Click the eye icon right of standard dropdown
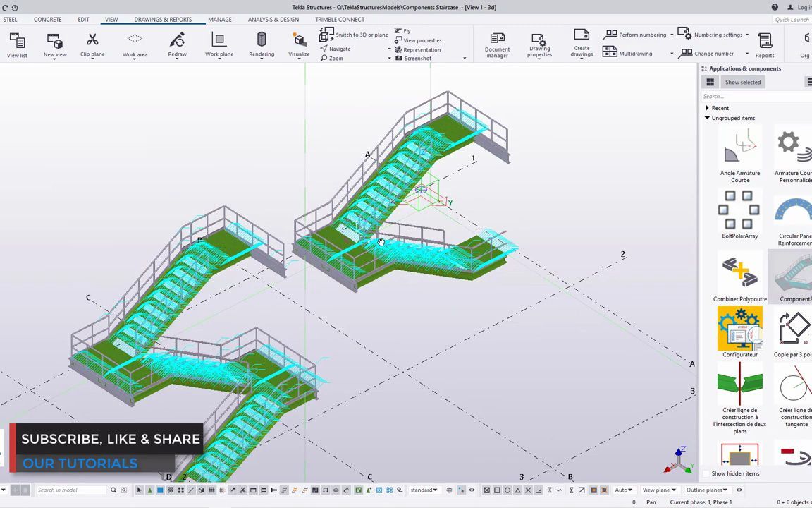The image size is (812, 508). [472, 490]
